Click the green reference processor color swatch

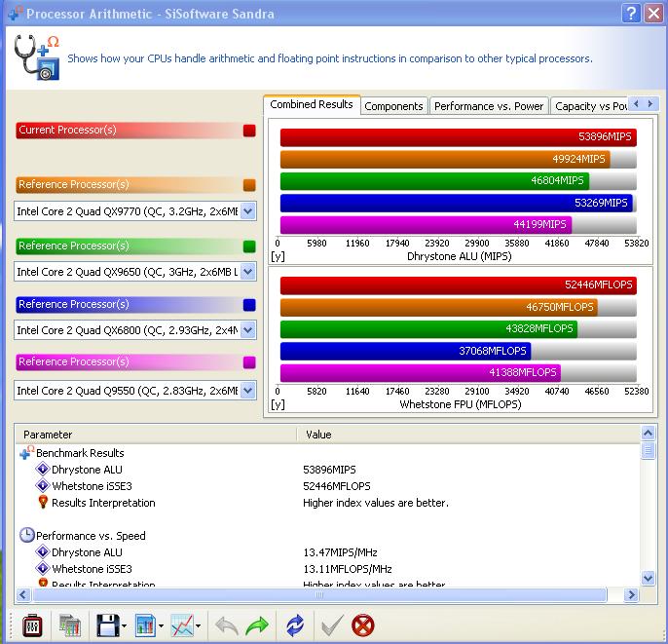(x=249, y=246)
